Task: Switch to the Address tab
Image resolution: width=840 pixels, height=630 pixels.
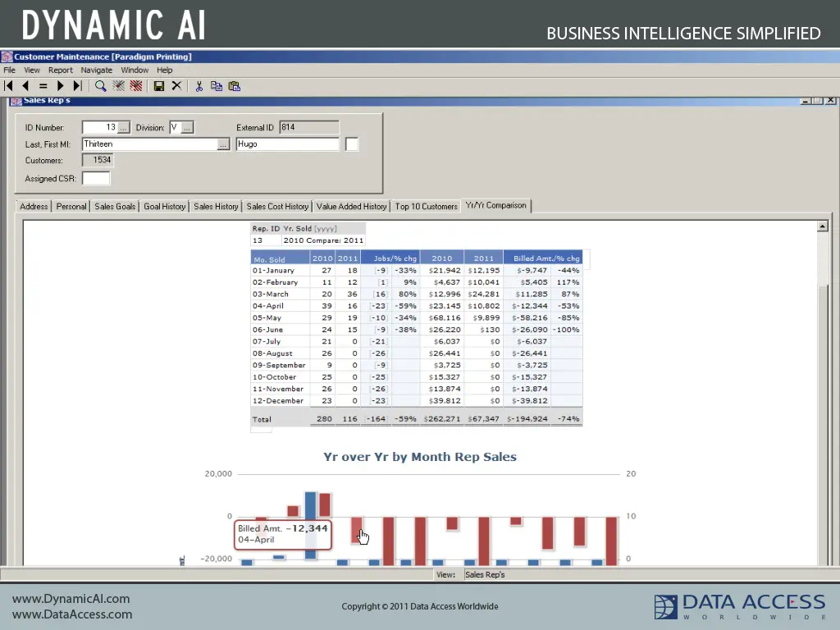Action: pos(34,206)
